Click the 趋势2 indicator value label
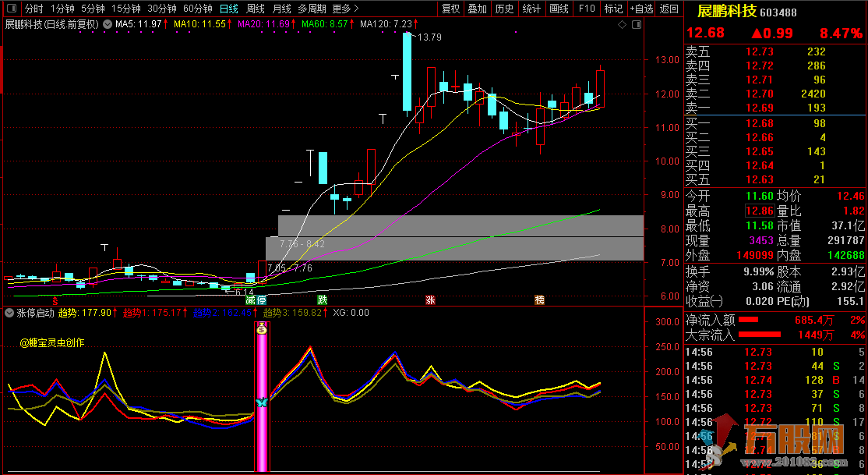 tap(226, 313)
